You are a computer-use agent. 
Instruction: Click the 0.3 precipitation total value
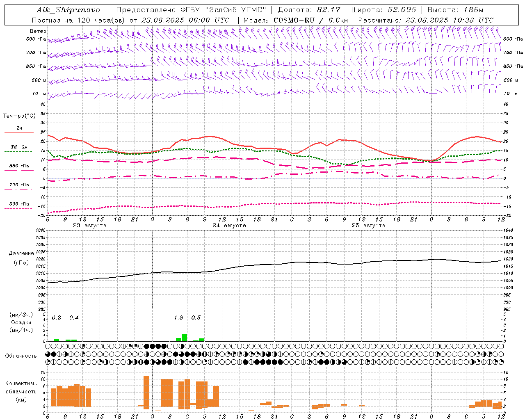57,318
